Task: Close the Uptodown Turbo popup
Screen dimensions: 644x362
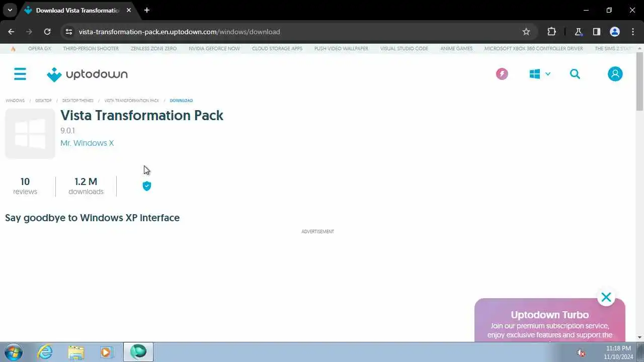Action: (x=606, y=297)
